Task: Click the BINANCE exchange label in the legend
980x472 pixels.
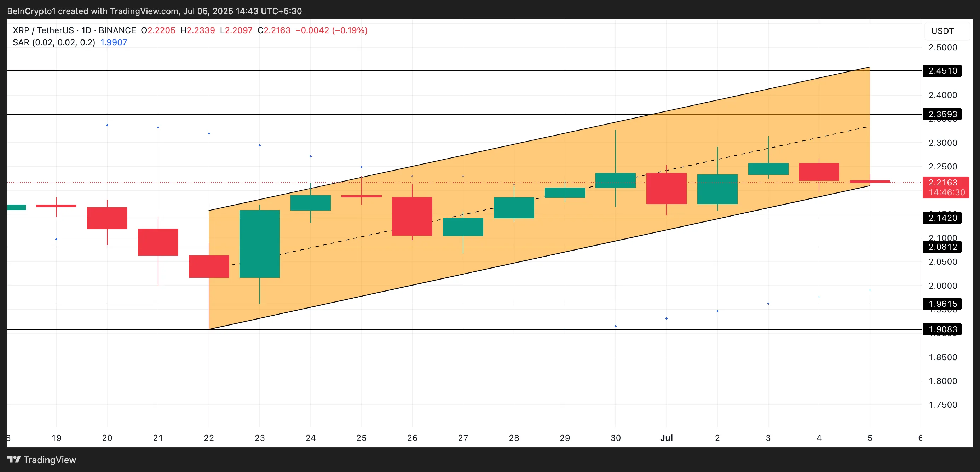Action: tap(117, 30)
